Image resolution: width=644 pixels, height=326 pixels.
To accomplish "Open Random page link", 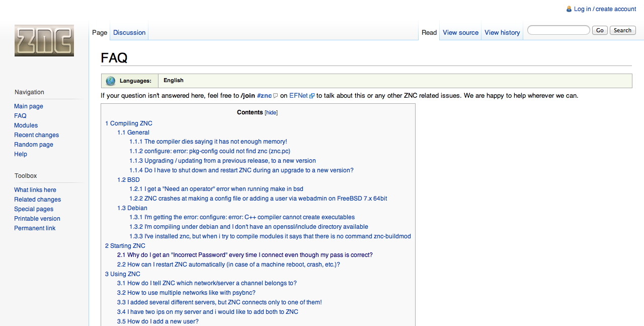I will (34, 145).
